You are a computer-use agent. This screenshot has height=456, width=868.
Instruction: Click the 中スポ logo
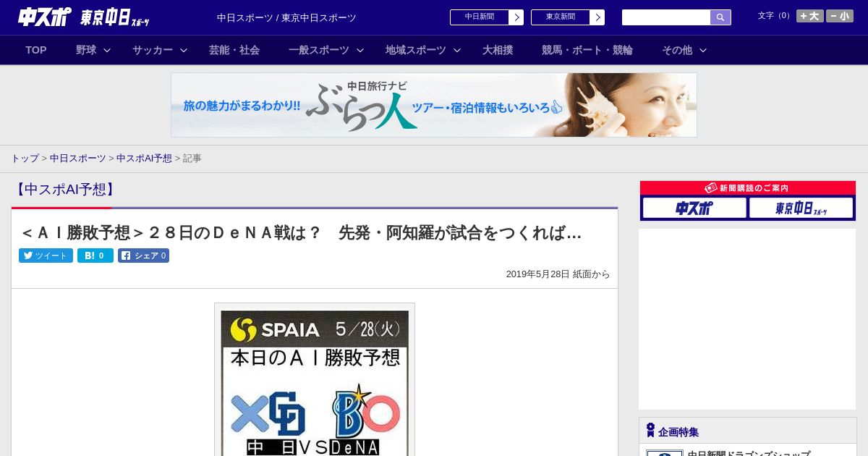44,17
